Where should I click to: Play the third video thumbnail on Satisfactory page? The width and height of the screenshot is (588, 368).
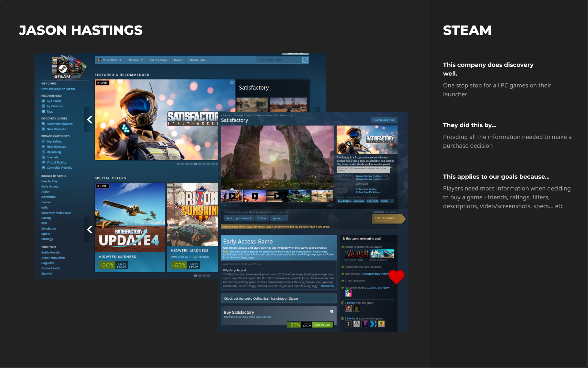(x=277, y=196)
